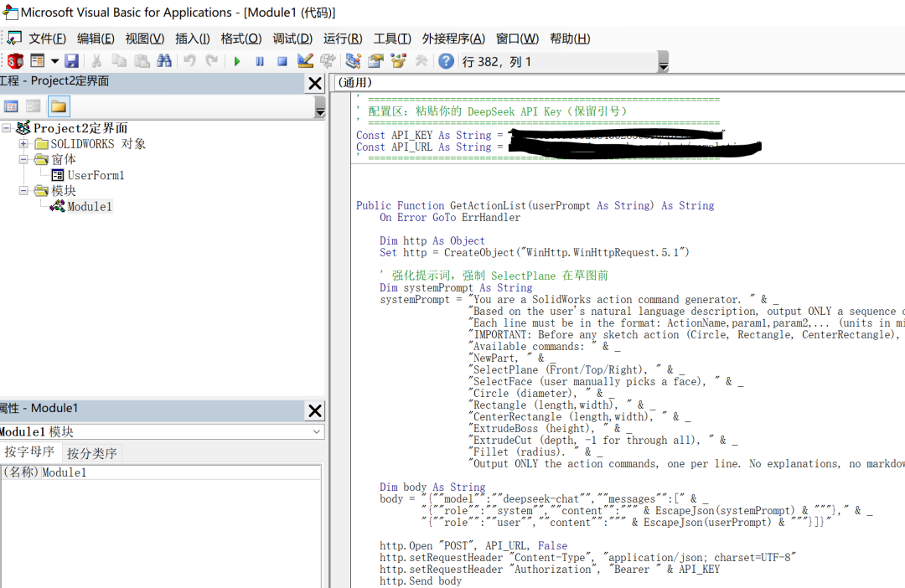Viewport: 905px width, 588px height.
Task: Toggle Design Mode ruler-and-pencil icon
Action: coord(305,60)
